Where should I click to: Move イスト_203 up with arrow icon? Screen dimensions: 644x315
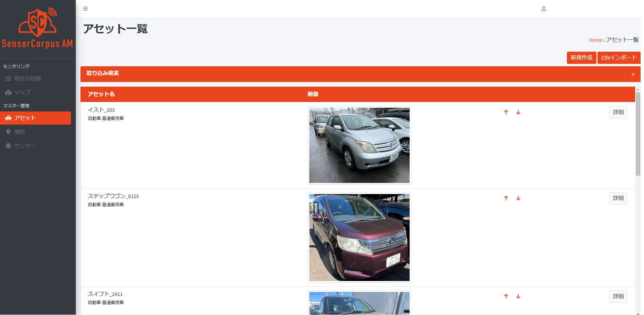(506, 112)
